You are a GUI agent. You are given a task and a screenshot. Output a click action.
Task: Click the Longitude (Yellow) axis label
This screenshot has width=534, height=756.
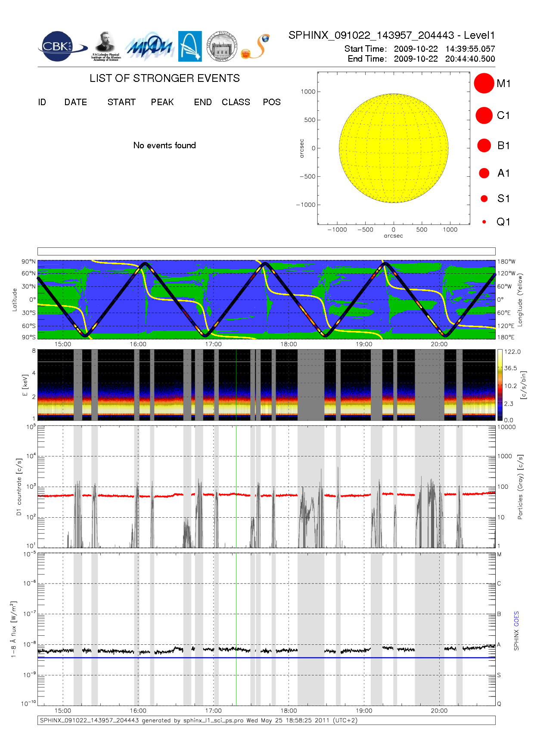click(520, 300)
